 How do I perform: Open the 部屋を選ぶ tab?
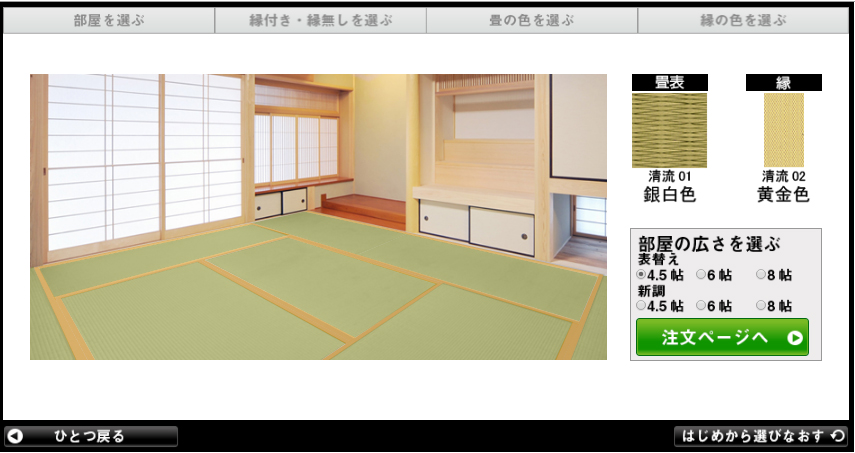click(109, 20)
